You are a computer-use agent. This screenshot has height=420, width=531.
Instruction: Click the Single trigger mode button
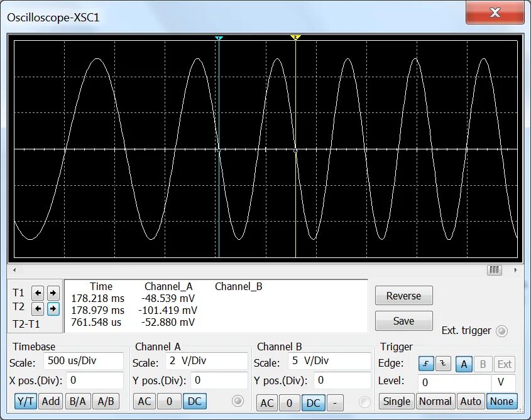click(x=397, y=401)
